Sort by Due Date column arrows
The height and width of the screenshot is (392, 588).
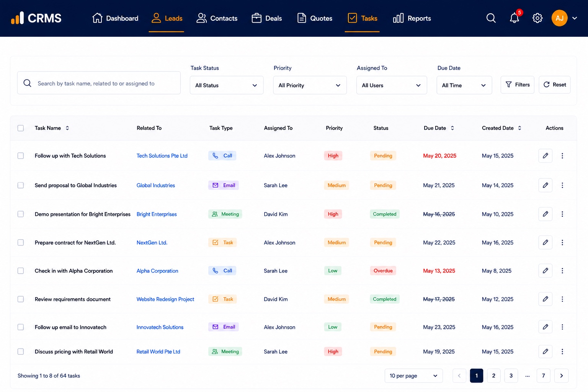pos(452,128)
